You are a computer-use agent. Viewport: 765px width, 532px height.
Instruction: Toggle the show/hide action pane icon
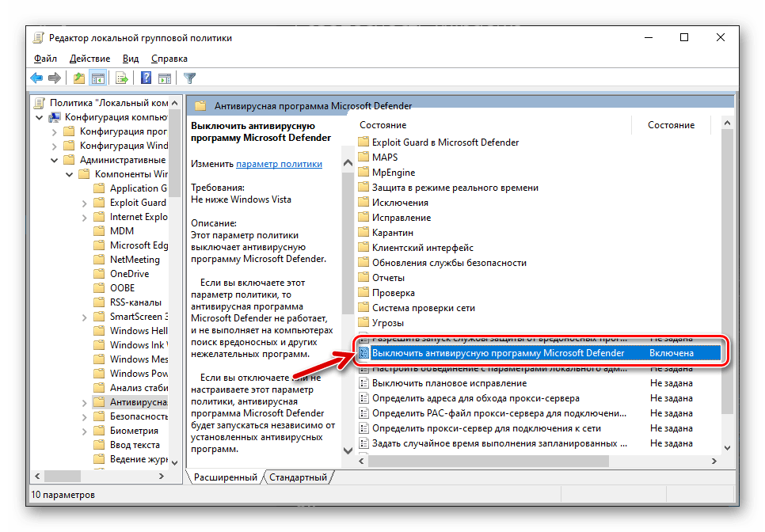pyautogui.click(x=165, y=78)
